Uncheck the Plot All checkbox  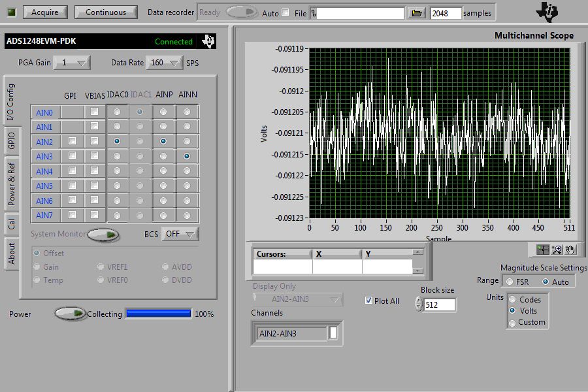pos(368,301)
